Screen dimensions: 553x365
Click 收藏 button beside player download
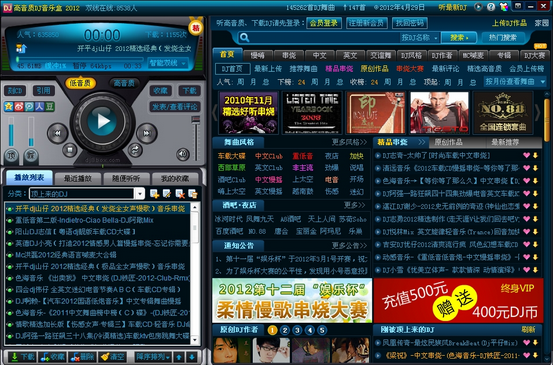tap(161, 91)
